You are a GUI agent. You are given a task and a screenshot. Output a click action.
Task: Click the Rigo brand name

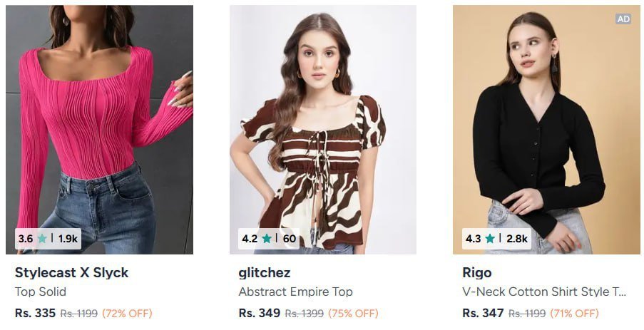[476, 273]
